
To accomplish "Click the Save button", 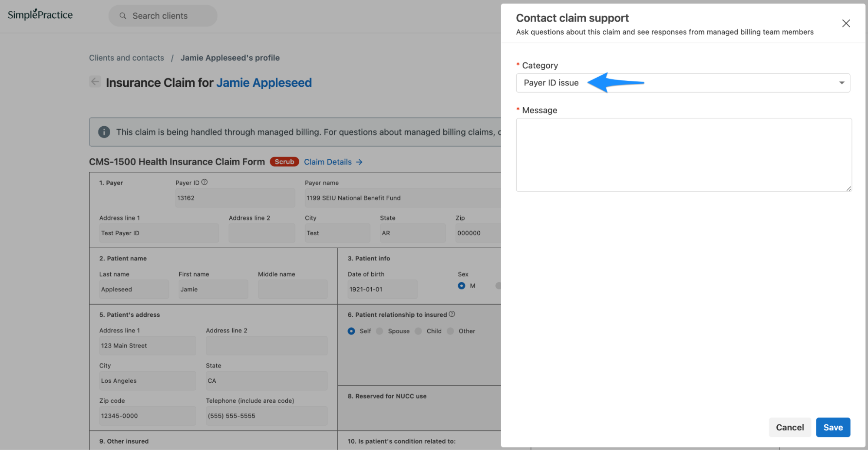I will [833, 427].
